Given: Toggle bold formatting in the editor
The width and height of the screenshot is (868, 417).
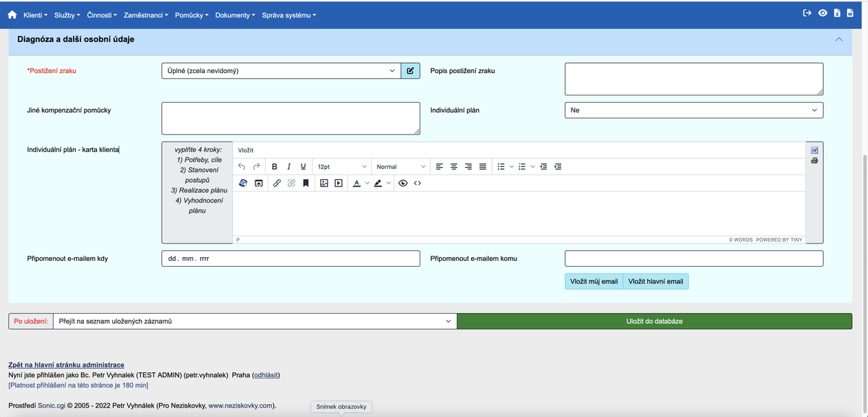Looking at the screenshot, I should tap(275, 167).
